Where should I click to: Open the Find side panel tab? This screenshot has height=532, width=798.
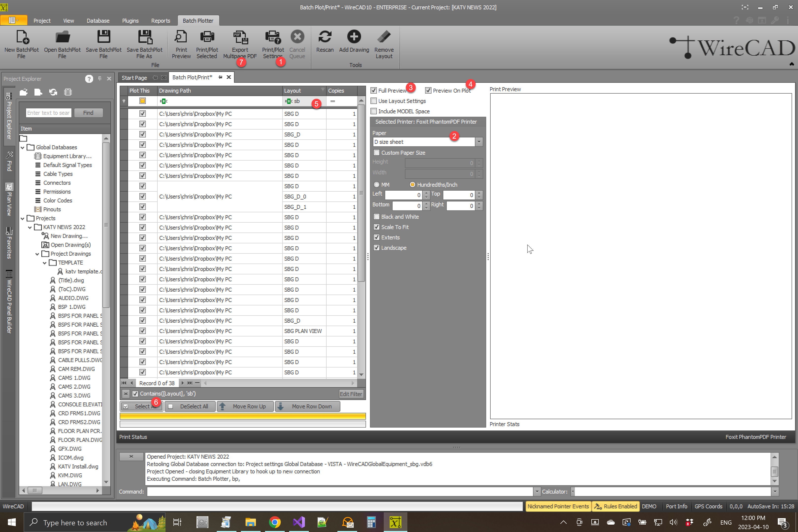[x=9, y=162]
